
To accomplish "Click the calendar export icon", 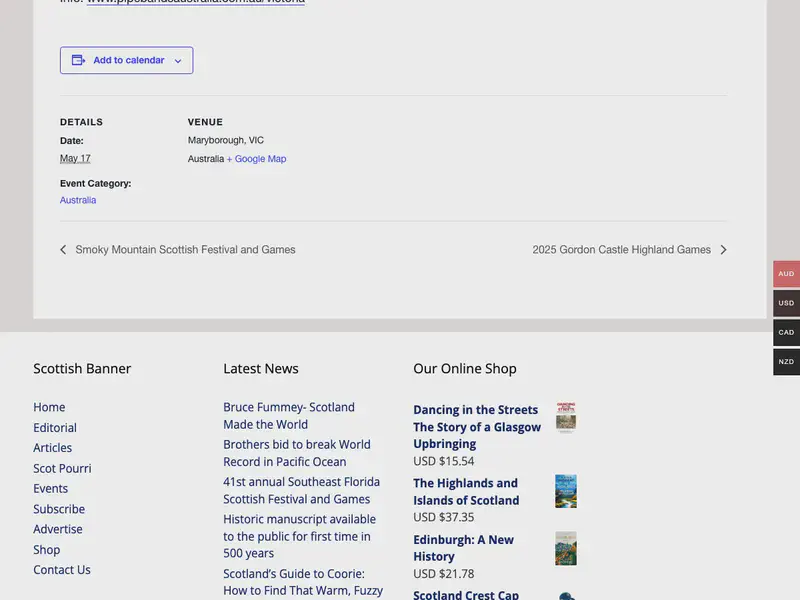I will pos(78,60).
